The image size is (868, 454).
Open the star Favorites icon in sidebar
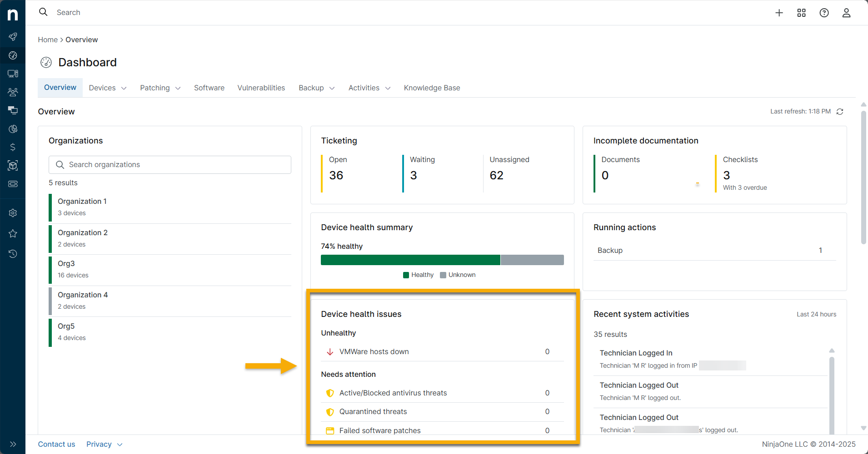[x=13, y=233]
